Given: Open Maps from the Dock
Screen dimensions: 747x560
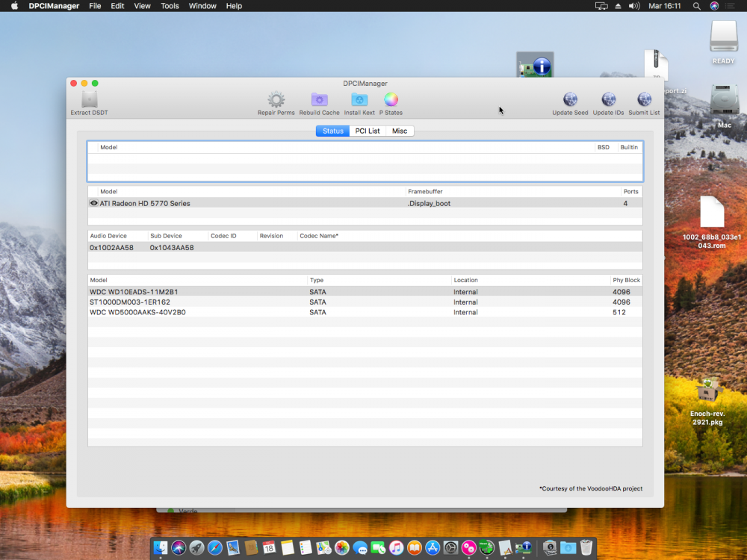Looking at the screenshot, I should pos(323,548).
